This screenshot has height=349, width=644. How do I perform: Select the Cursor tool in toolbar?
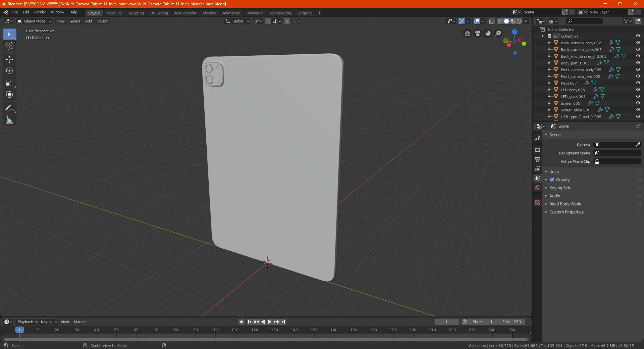click(x=9, y=46)
